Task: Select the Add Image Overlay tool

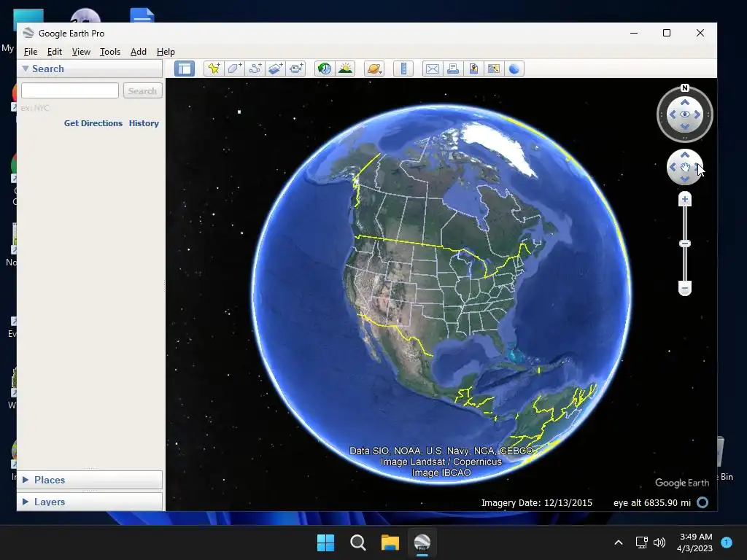Action: click(x=275, y=69)
